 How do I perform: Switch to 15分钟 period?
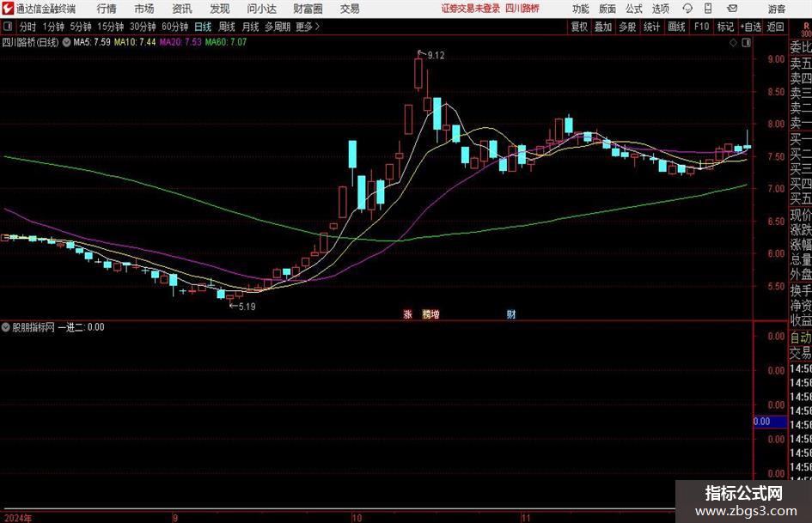[111, 27]
